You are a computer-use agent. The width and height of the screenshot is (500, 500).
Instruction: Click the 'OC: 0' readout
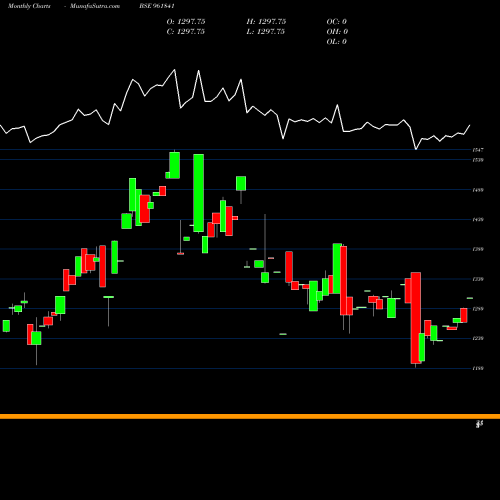[x=337, y=22]
